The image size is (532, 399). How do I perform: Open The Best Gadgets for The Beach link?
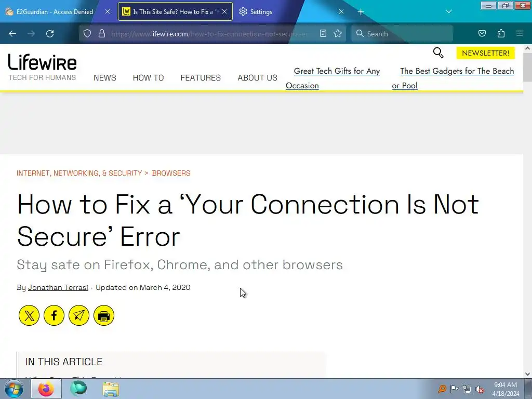(x=453, y=78)
